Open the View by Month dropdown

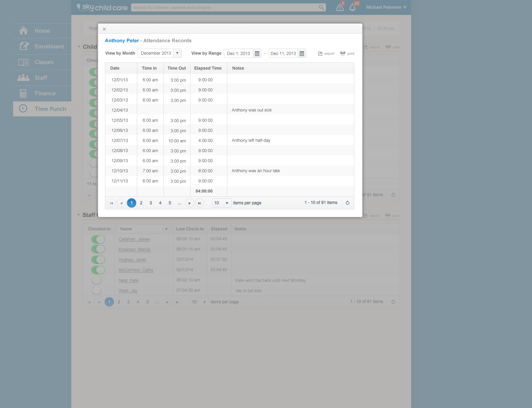coord(177,53)
